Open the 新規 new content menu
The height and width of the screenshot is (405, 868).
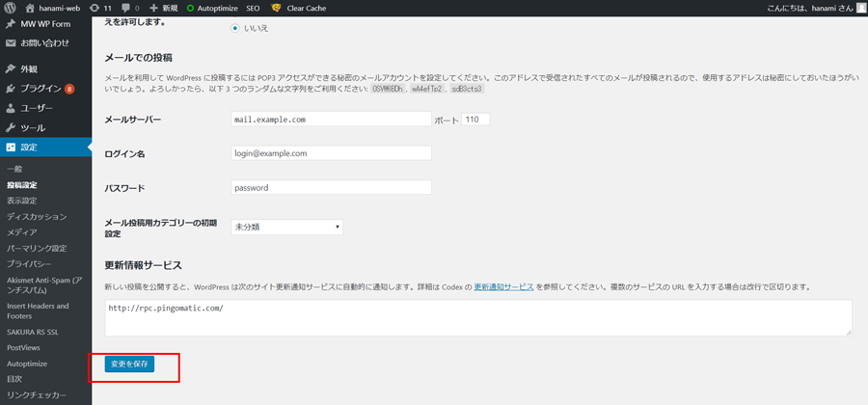pyautogui.click(x=164, y=9)
